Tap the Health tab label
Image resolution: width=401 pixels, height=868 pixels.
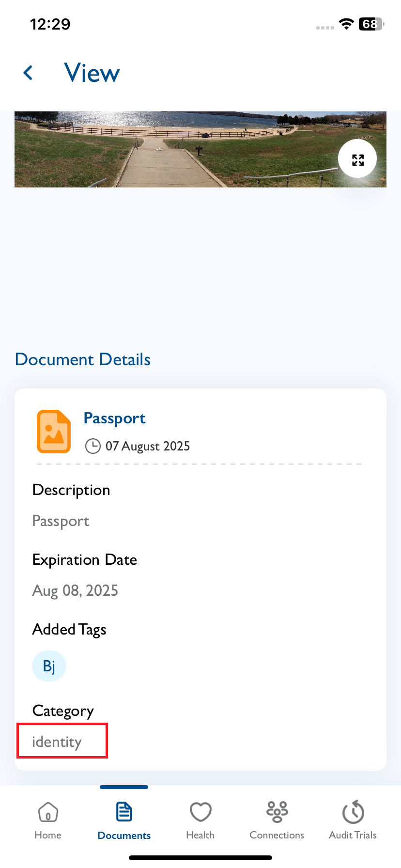point(200,835)
